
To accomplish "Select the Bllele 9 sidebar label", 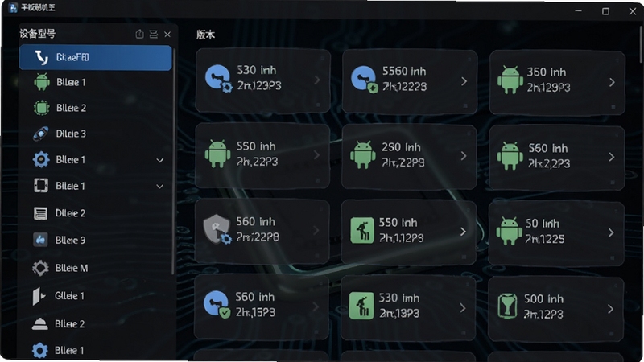I will pos(70,240).
